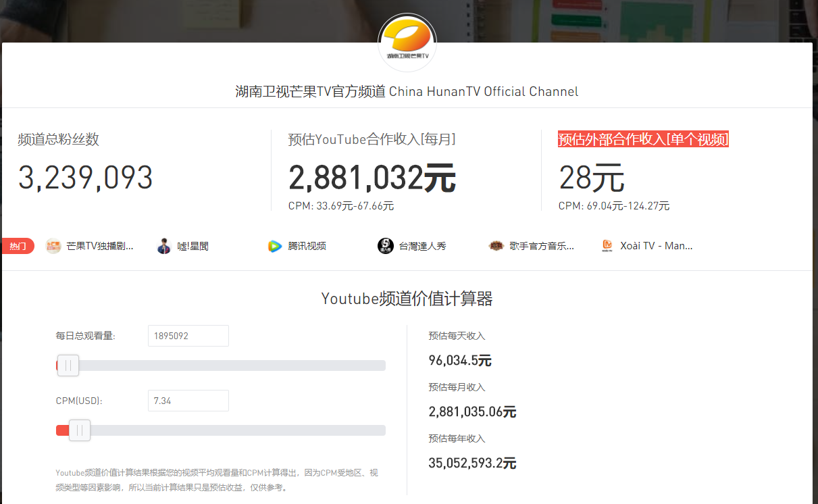Viewport: 818px width, 504px height.
Task: Click the daily views slider handle
Action: click(68, 365)
